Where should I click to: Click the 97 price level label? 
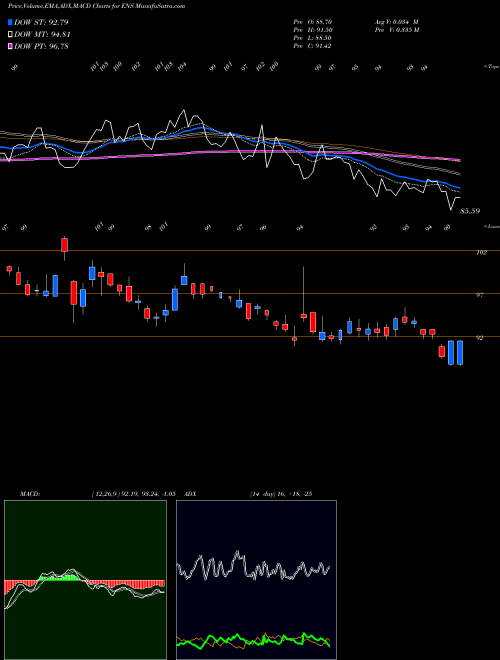coord(479,295)
